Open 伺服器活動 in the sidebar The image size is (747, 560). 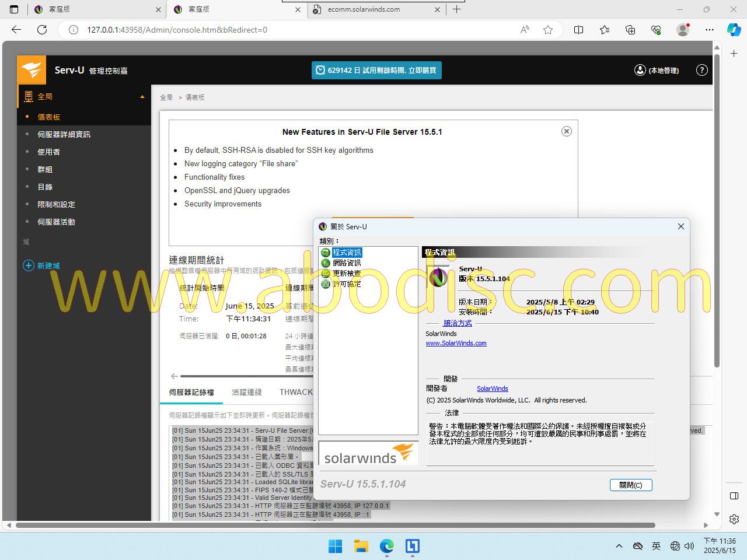pyautogui.click(x=57, y=222)
